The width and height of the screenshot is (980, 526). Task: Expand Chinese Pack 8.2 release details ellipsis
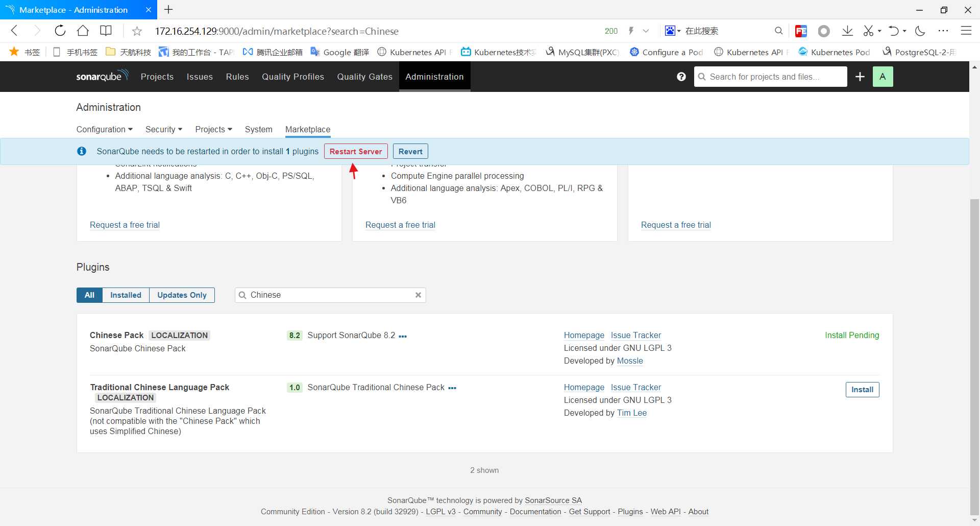pyautogui.click(x=403, y=337)
